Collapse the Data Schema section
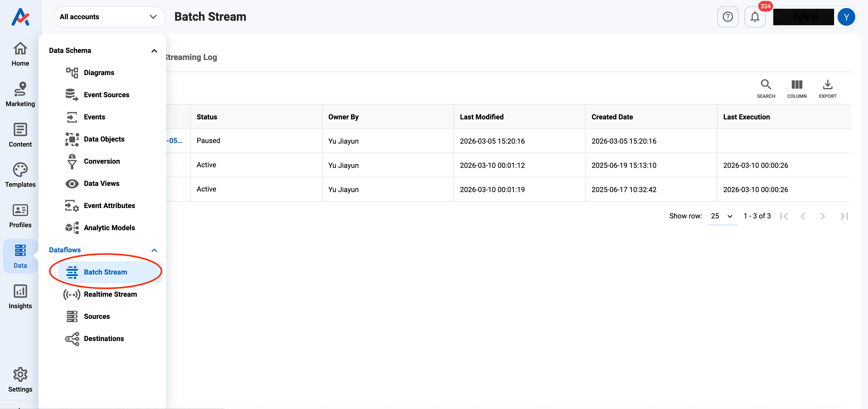This screenshot has width=868, height=409. pyautogui.click(x=155, y=51)
